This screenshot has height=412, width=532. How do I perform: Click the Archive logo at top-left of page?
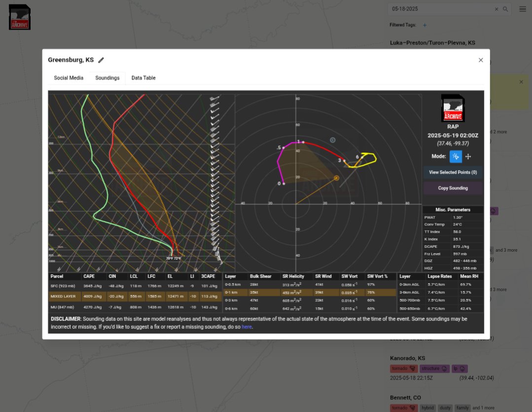(x=20, y=17)
